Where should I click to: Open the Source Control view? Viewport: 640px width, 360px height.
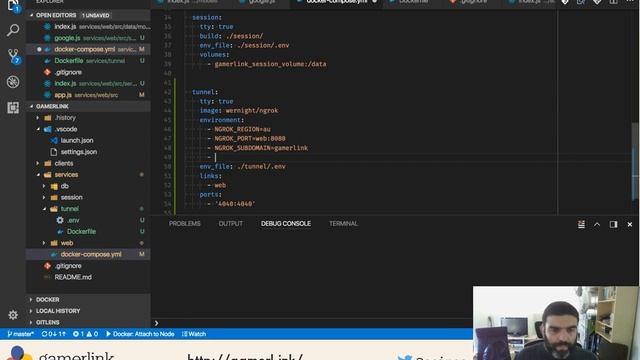coord(13,56)
